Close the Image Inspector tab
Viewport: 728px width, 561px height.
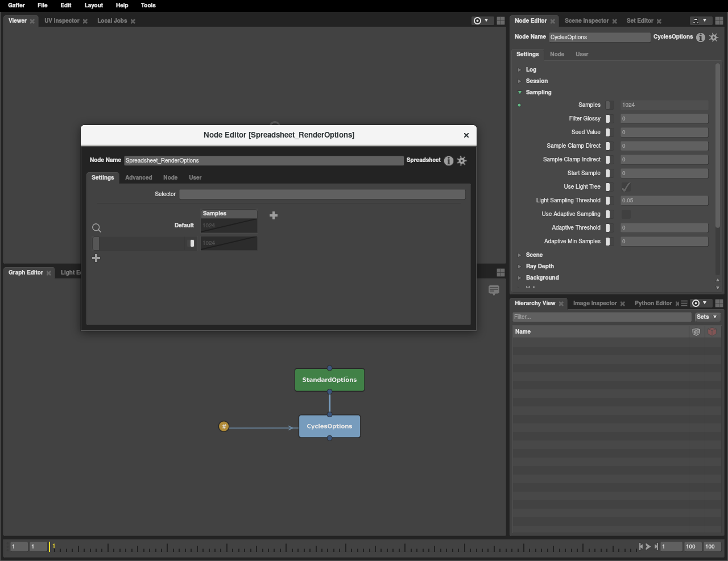tap(622, 304)
